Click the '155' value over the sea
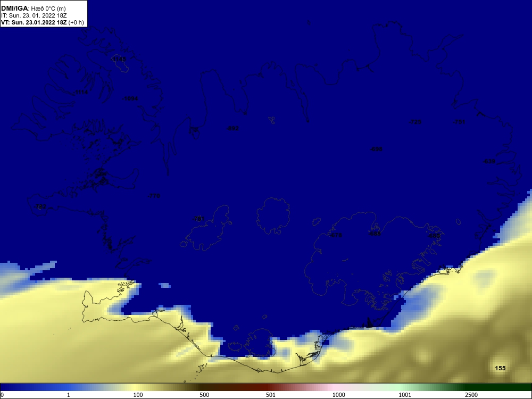532x399 pixels. (501, 368)
